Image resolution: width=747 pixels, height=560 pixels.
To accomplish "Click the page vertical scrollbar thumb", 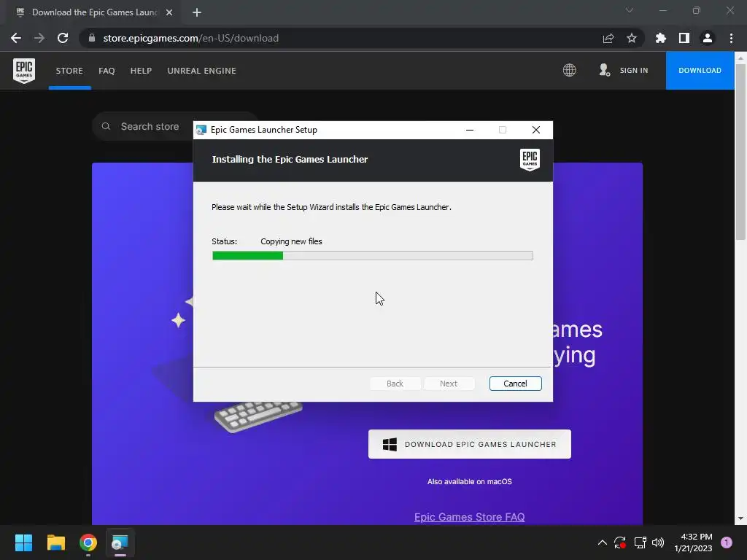I will pyautogui.click(x=740, y=152).
